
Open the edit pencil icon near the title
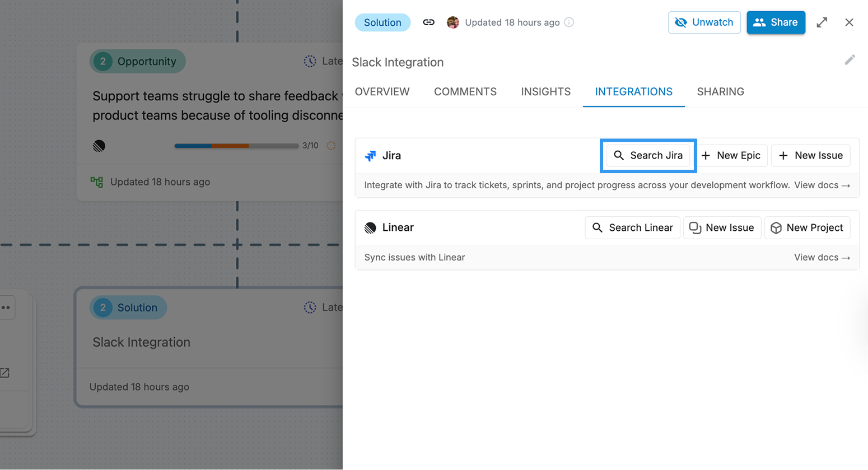tap(850, 59)
